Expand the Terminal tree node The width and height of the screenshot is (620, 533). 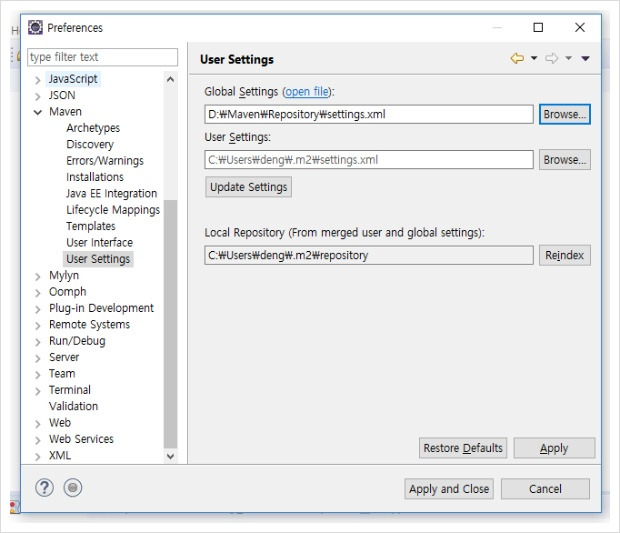tap(38, 391)
